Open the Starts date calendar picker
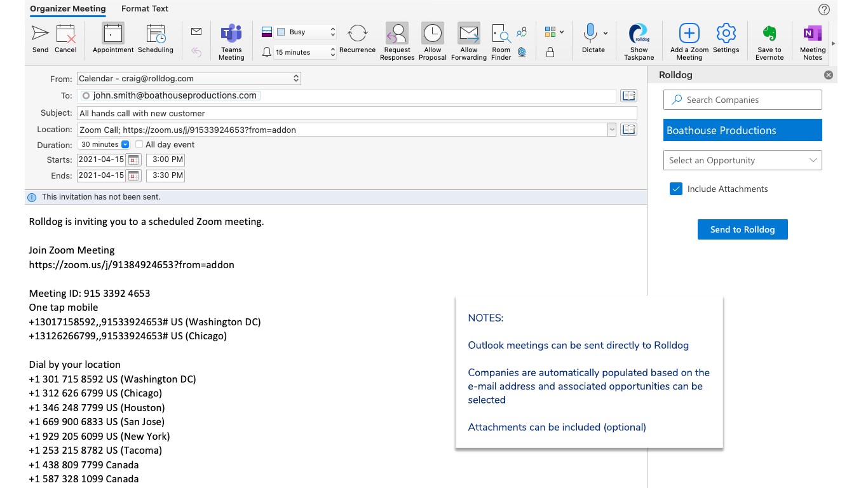 (x=133, y=160)
